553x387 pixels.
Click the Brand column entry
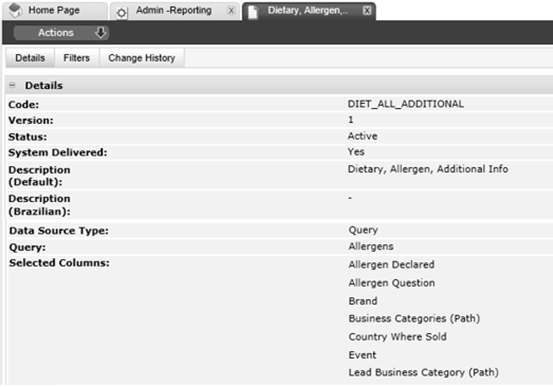click(363, 301)
